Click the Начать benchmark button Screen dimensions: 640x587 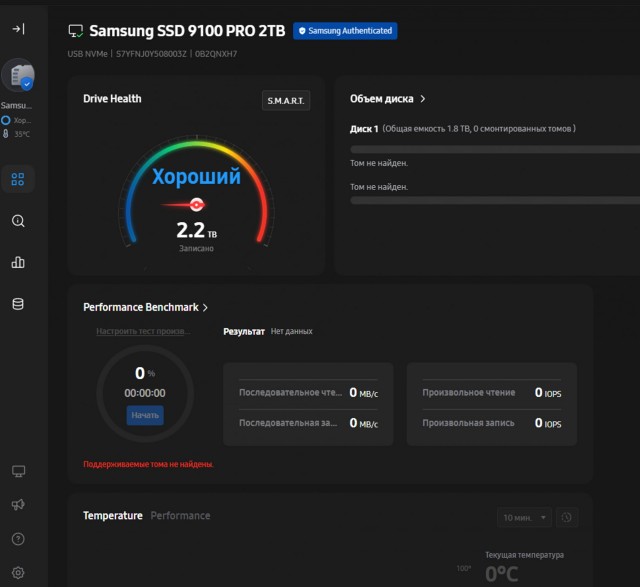[145, 415]
